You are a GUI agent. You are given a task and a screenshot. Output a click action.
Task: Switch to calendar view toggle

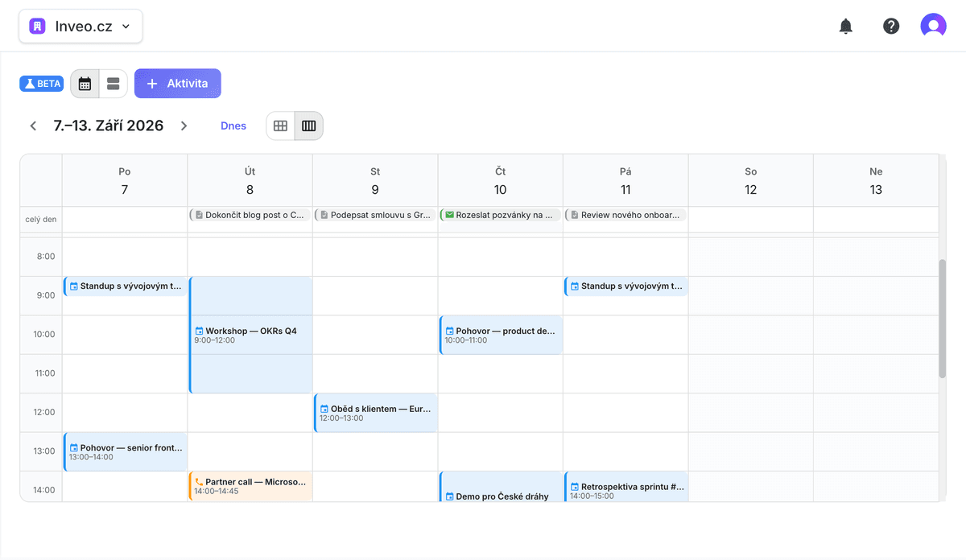tap(85, 84)
